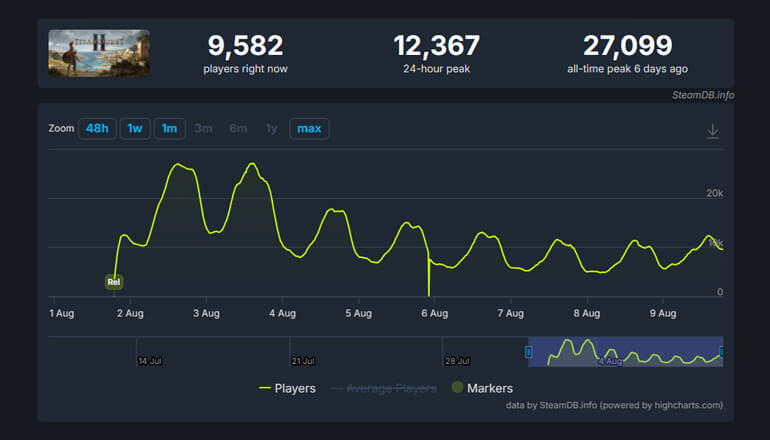Open the chart download menu icon
Image resolution: width=770 pixels, height=440 pixels.
point(713,131)
